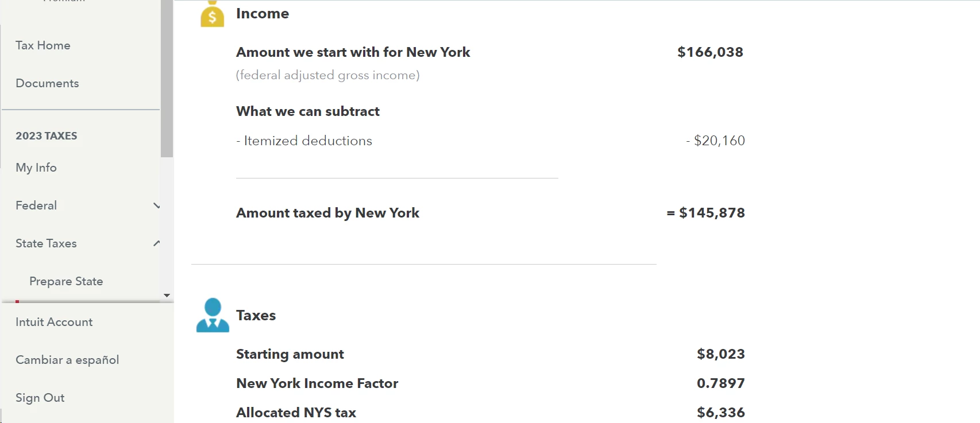Go to My Info

tap(36, 168)
